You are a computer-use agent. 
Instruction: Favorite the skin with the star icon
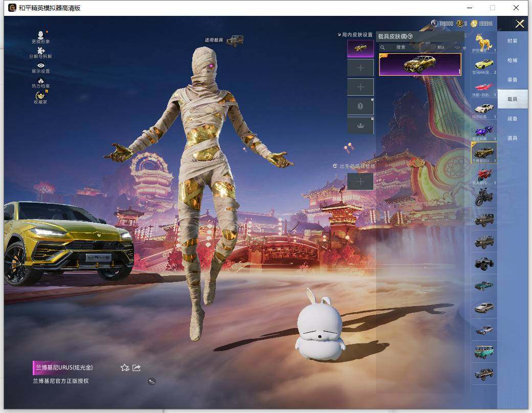(124, 367)
